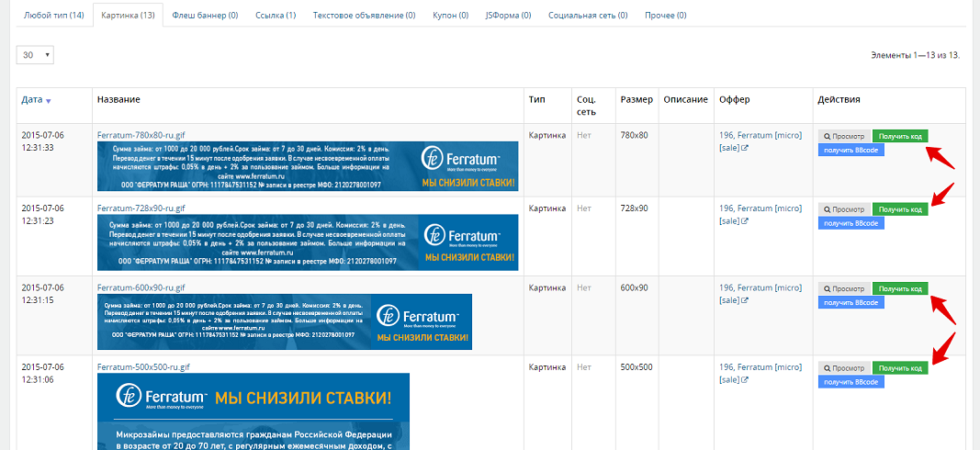
Task: Open offer link 196, Ferratum in 780x80 row
Action: pos(760,136)
